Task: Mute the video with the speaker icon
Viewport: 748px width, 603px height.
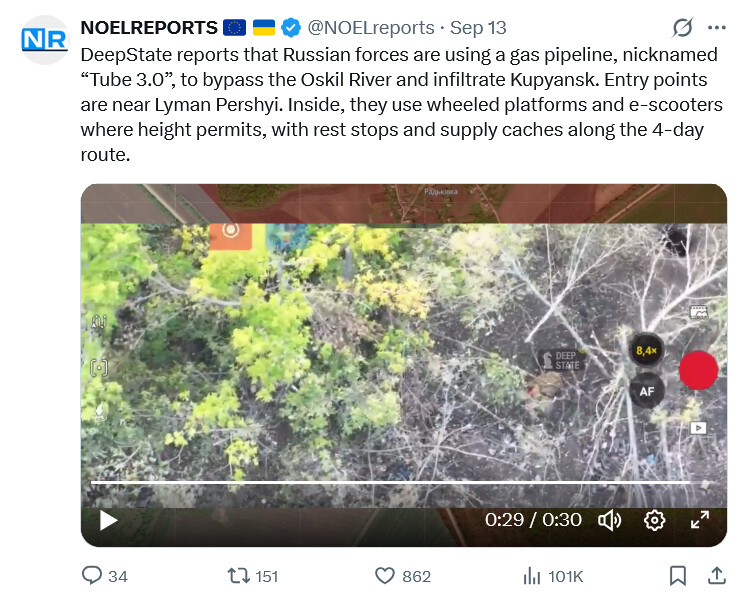Action: [x=609, y=520]
